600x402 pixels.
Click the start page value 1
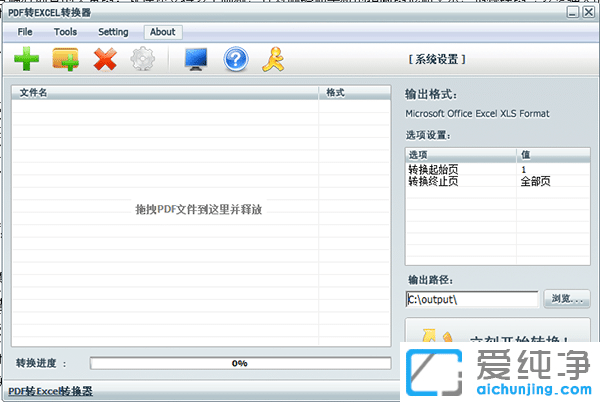click(x=523, y=169)
